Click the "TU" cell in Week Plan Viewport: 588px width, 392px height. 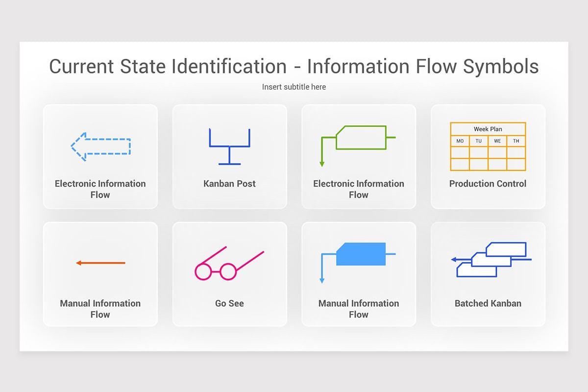click(479, 141)
